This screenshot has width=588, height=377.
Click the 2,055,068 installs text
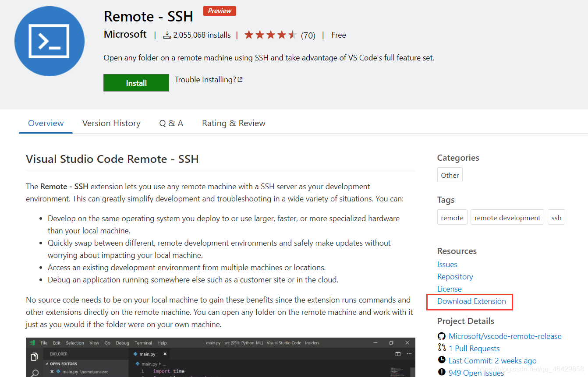(202, 35)
